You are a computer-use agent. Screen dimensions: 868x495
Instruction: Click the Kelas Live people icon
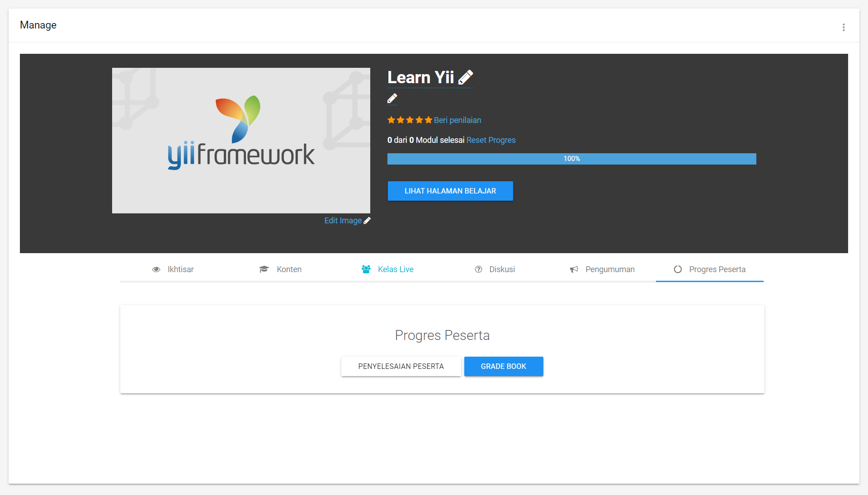(x=366, y=269)
